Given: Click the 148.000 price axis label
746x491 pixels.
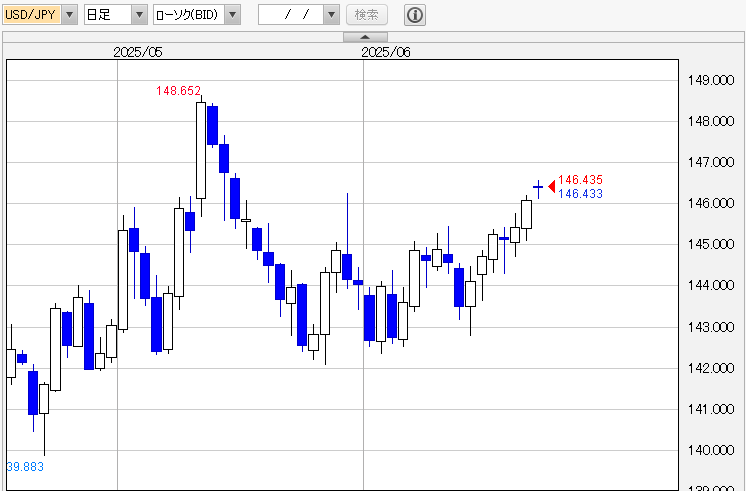Looking at the screenshot, I should point(711,121).
